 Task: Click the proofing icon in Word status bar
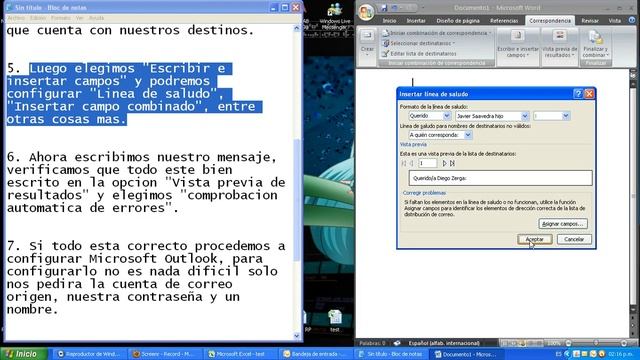[x=396, y=343]
